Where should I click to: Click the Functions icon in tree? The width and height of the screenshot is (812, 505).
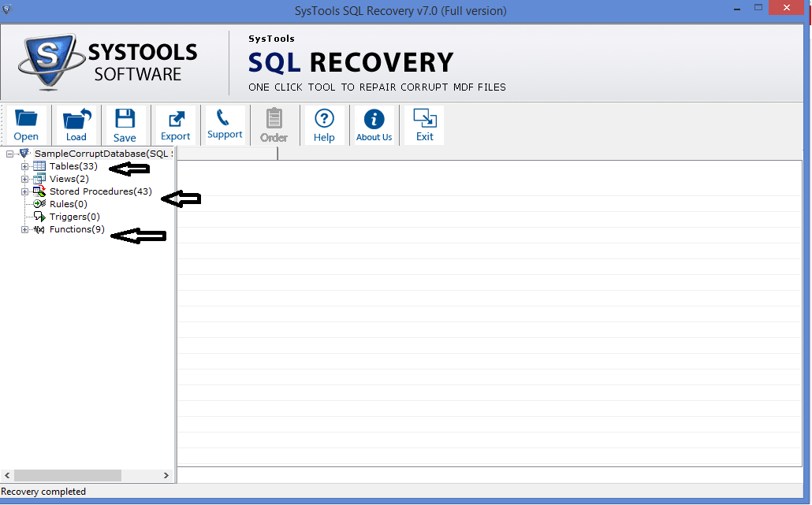pyautogui.click(x=39, y=229)
